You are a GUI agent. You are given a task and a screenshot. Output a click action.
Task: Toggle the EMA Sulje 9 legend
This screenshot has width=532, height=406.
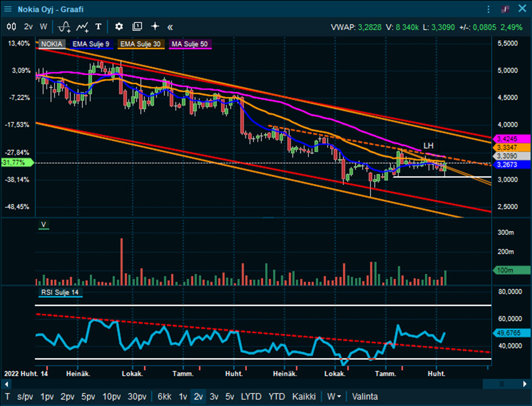91,44
